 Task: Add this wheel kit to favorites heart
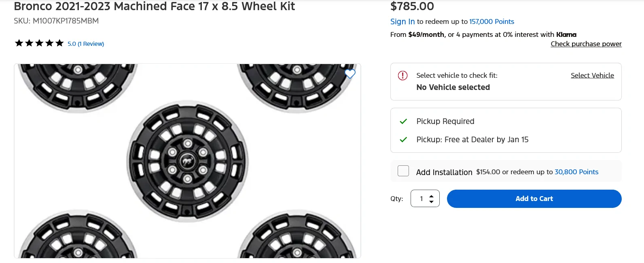350,74
